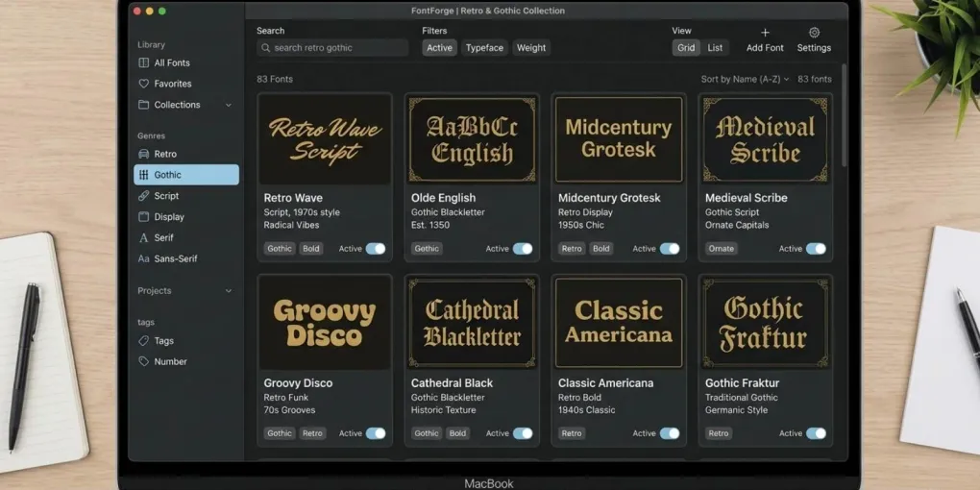Deactivate the Cathedral Black font
This screenshot has height=490, width=980.
coord(523,433)
